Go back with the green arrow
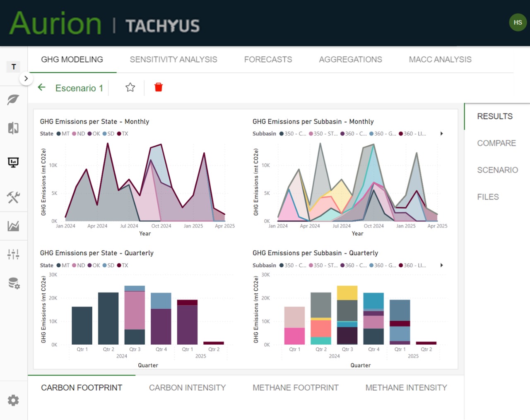The image size is (530, 420). (41, 87)
